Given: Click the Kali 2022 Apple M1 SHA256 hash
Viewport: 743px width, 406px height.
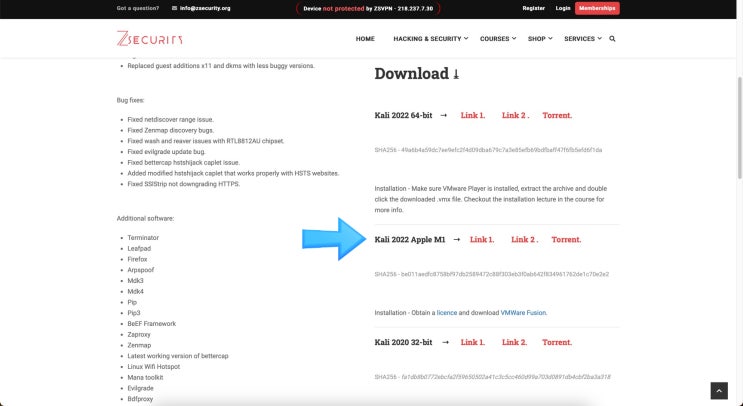Looking at the screenshot, I should (492, 274).
